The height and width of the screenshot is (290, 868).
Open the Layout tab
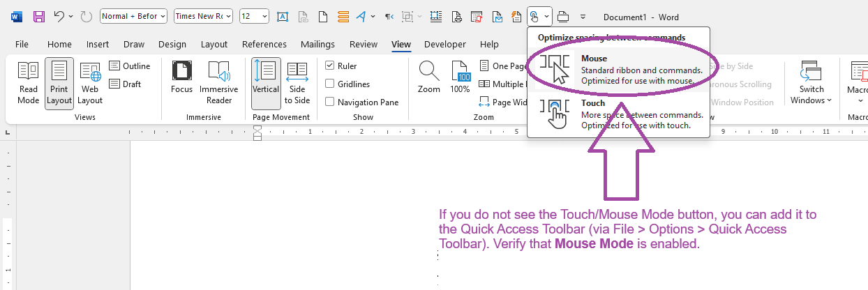pyautogui.click(x=214, y=44)
